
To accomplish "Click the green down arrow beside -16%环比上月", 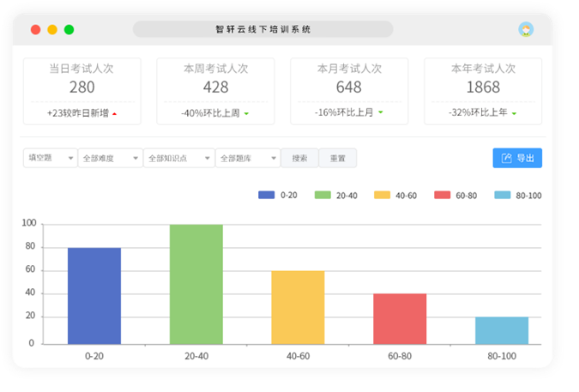I will 381,112.
